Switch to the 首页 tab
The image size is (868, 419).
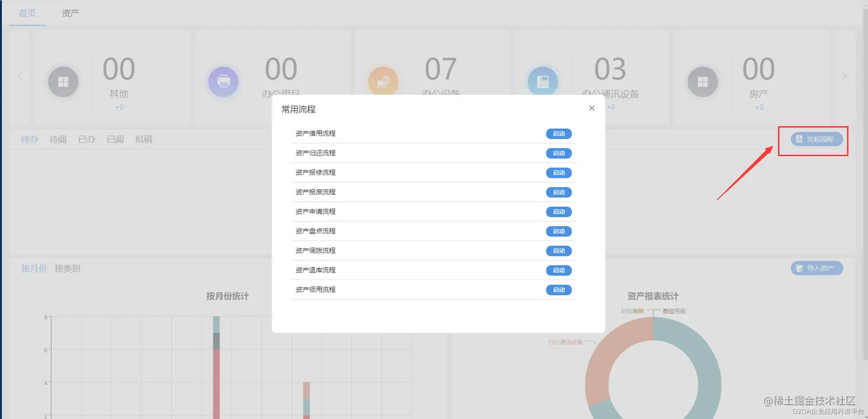(x=27, y=13)
